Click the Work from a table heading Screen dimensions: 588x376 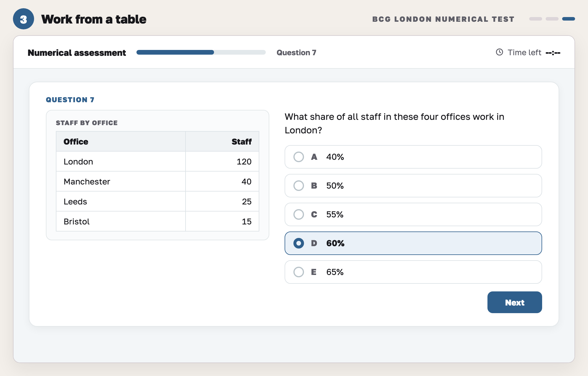(94, 19)
